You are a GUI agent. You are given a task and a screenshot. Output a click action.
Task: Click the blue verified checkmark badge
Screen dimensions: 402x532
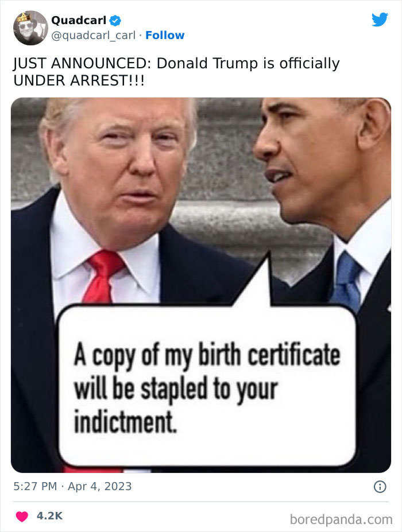pos(116,20)
